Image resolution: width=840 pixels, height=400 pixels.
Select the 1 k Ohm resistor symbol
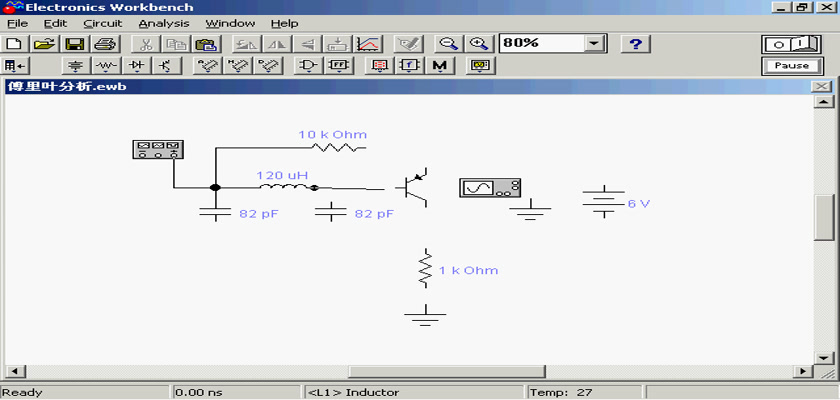[425, 268]
